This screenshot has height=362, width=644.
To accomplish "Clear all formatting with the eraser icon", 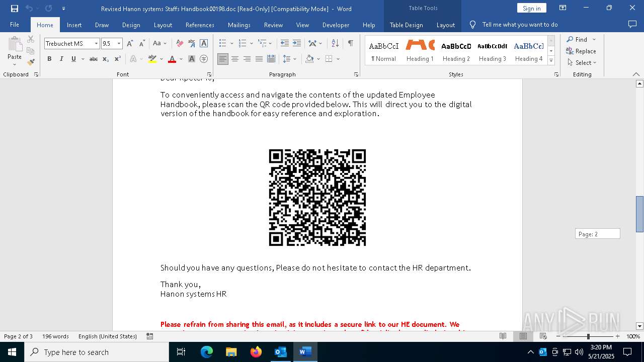I will click(x=180, y=44).
